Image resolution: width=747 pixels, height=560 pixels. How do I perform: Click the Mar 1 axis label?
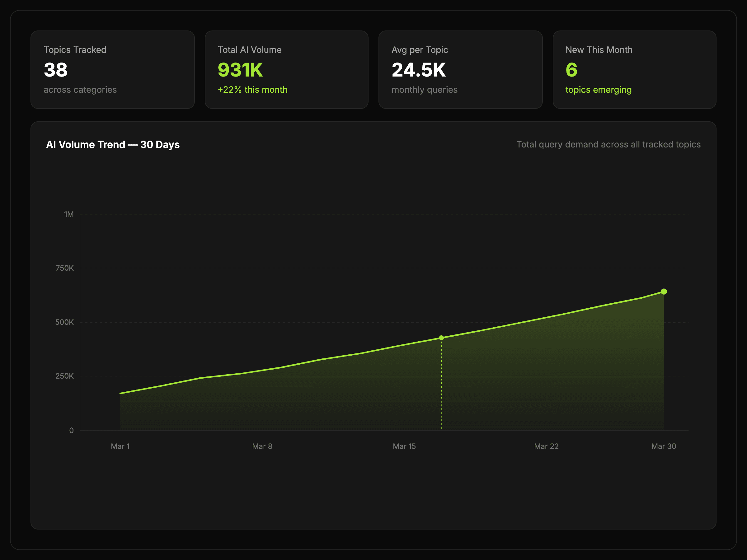click(x=120, y=446)
